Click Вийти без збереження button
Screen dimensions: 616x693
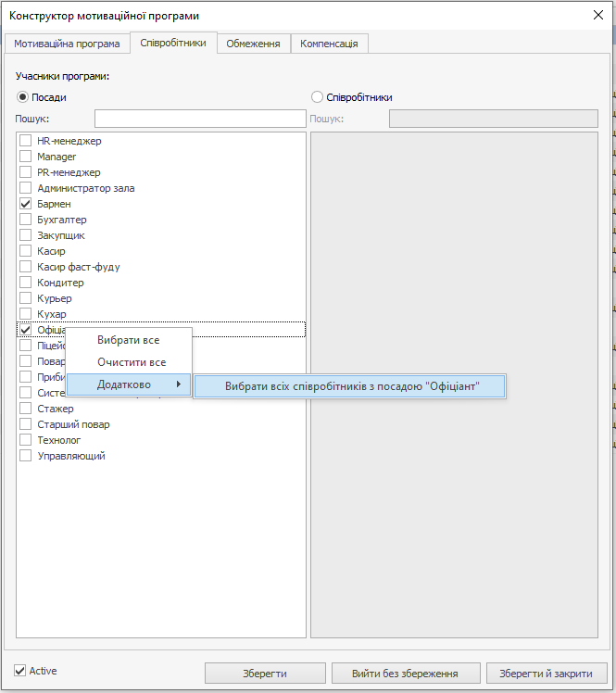point(404,673)
